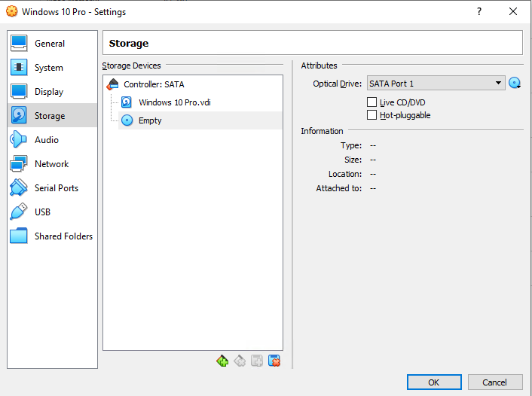Click the Display screen icon
This screenshot has width=532, height=396.
click(19, 91)
